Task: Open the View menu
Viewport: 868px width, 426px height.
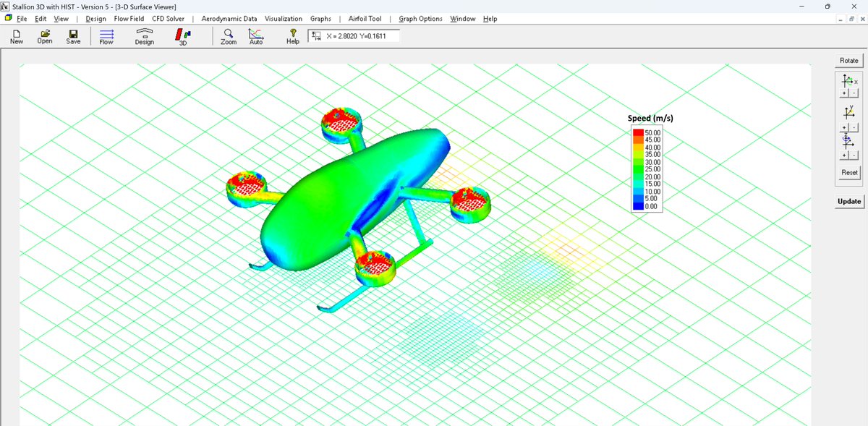Action: tap(61, 19)
